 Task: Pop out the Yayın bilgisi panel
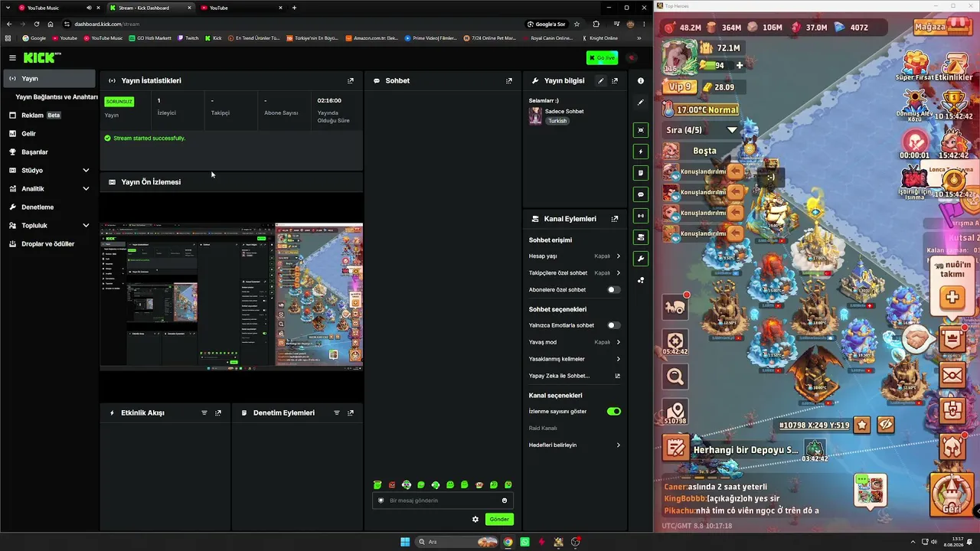(x=615, y=80)
